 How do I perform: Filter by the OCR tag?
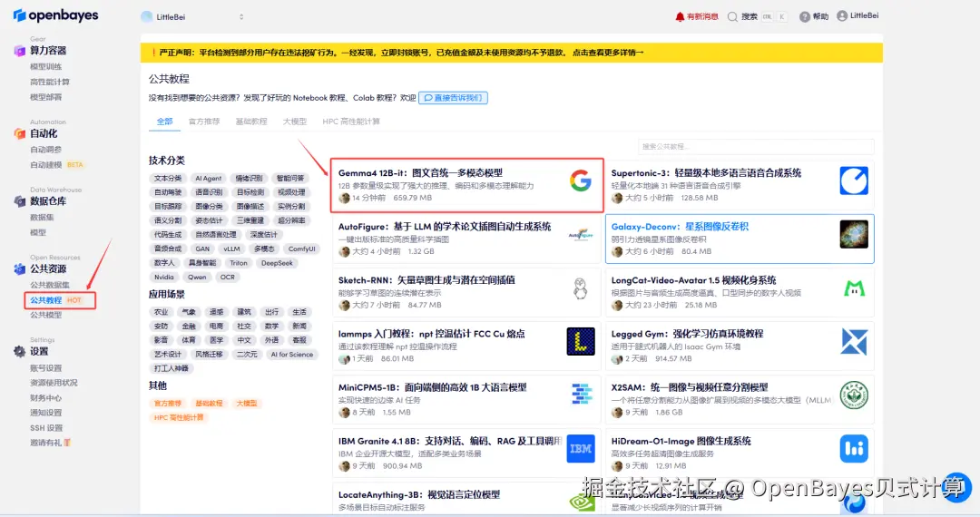pos(228,278)
